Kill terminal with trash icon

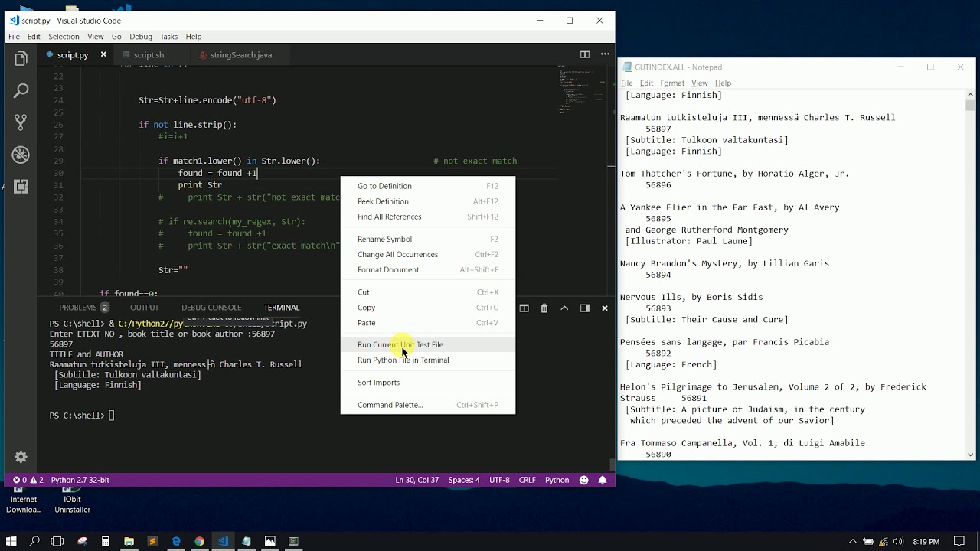click(x=544, y=308)
